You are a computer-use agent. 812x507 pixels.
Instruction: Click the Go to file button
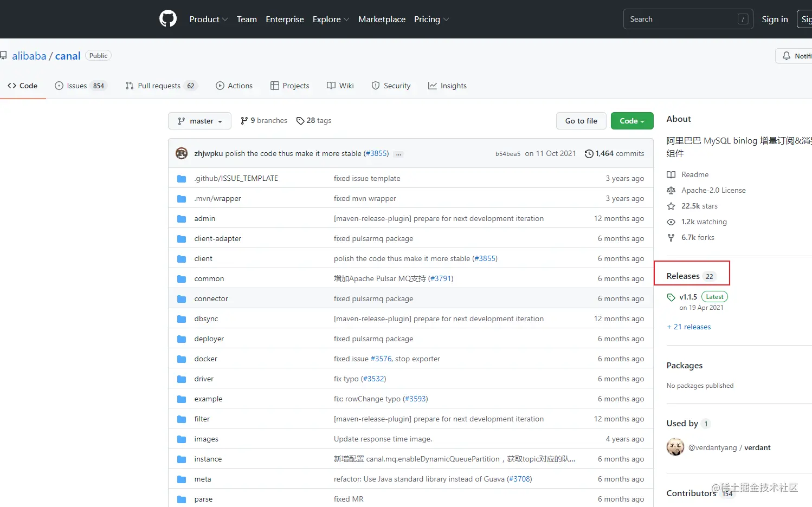pyautogui.click(x=581, y=121)
